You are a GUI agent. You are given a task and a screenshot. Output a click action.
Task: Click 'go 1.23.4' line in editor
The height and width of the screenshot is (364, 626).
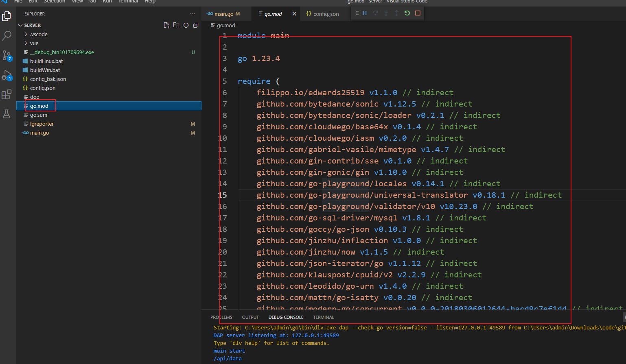coord(259,59)
